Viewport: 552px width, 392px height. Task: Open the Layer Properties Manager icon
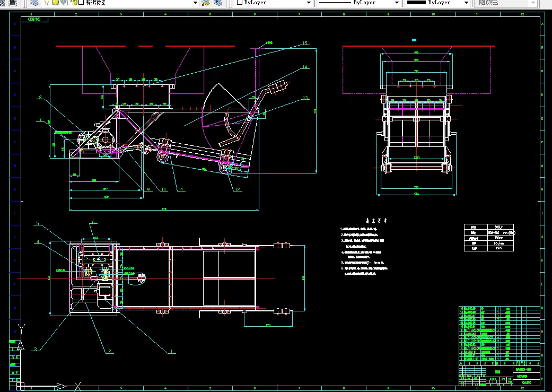click(34, 3)
